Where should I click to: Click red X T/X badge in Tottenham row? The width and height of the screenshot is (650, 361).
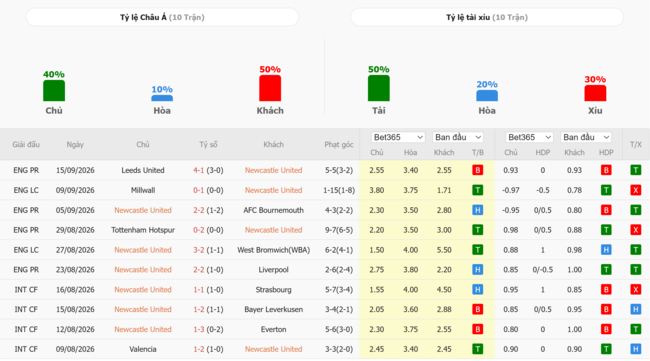click(635, 230)
